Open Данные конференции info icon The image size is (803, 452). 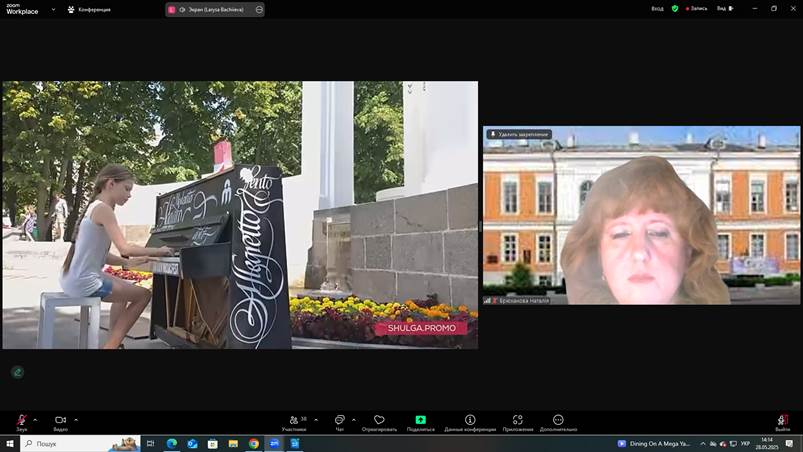(x=470, y=421)
